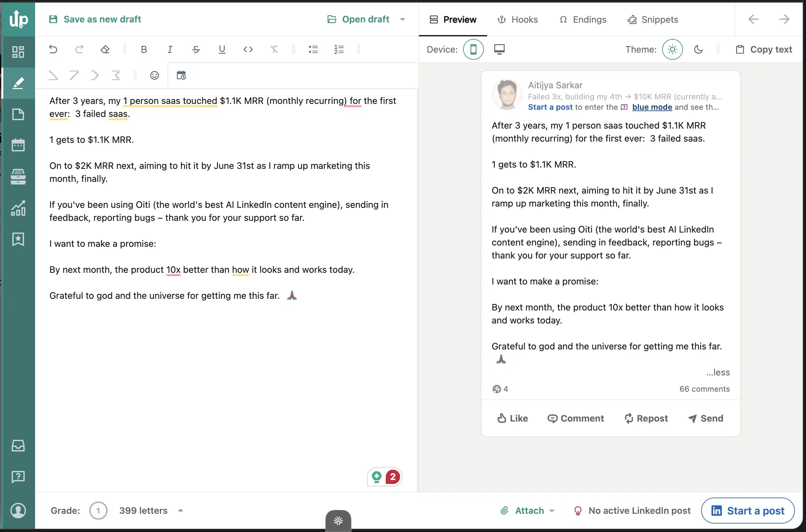Click the back arrow in top right
Screen dimensions: 806x532
pyautogui.click(x=753, y=19)
